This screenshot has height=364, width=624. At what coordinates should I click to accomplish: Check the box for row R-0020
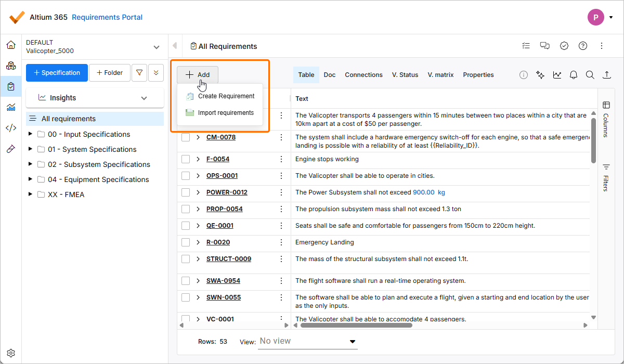pyautogui.click(x=186, y=242)
